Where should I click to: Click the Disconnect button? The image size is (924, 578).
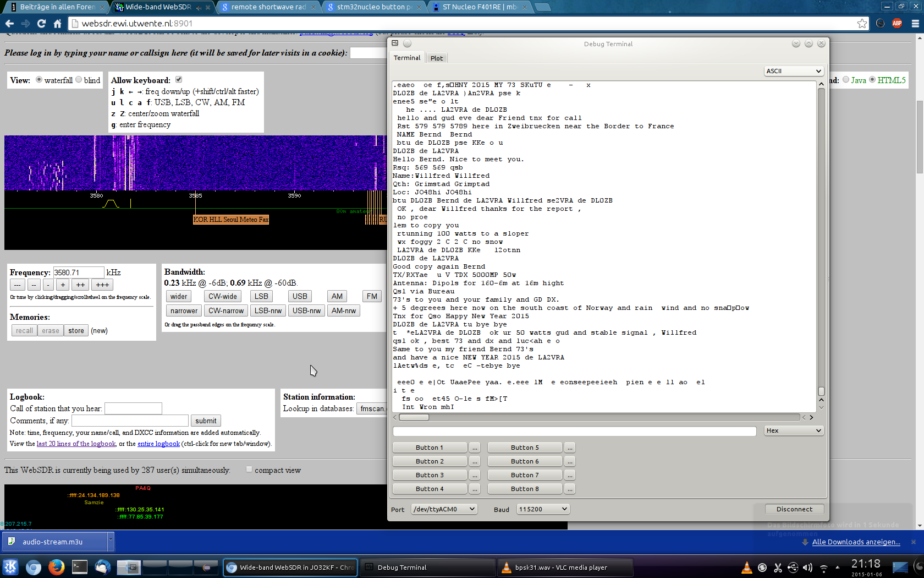(794, 509)
